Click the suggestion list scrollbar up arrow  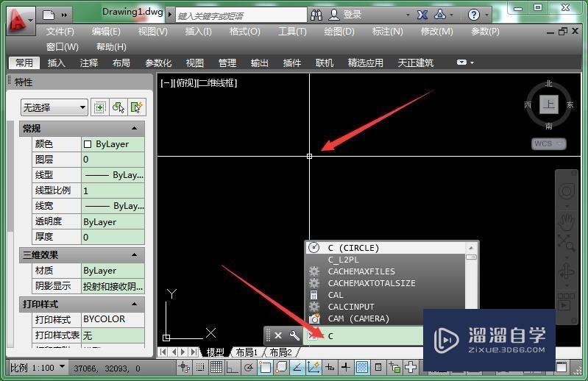(471, 248)
